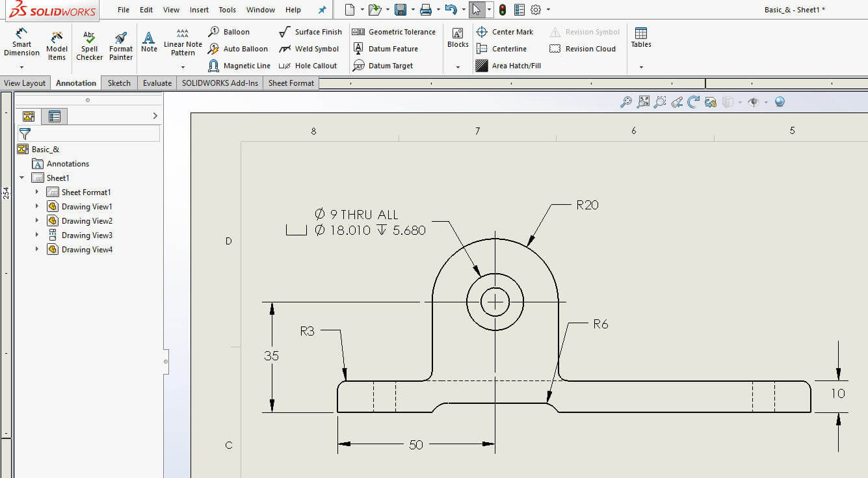
Task: Expand the Drawing View1 tree node
Action: click(38, 206)
